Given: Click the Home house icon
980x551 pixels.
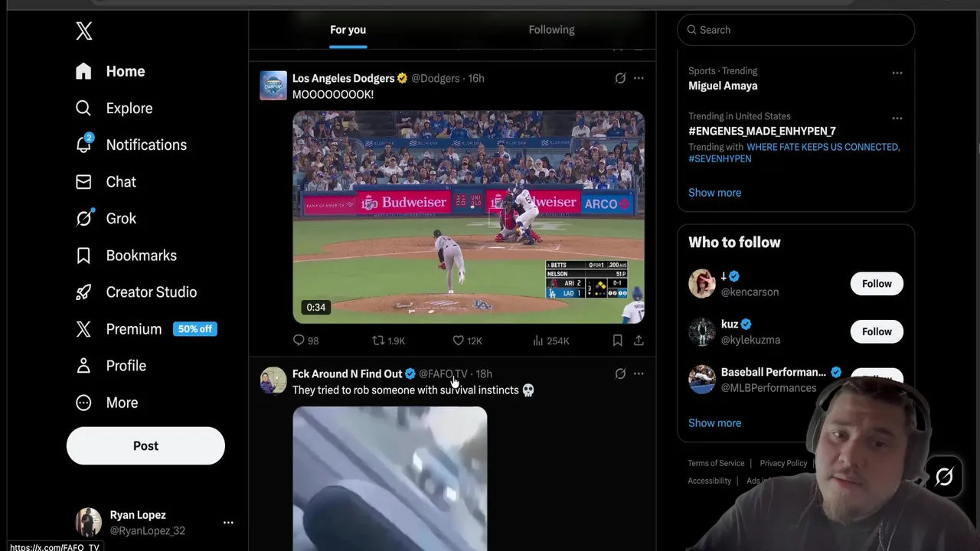Looking at the screenshot, I should point(83,71).
